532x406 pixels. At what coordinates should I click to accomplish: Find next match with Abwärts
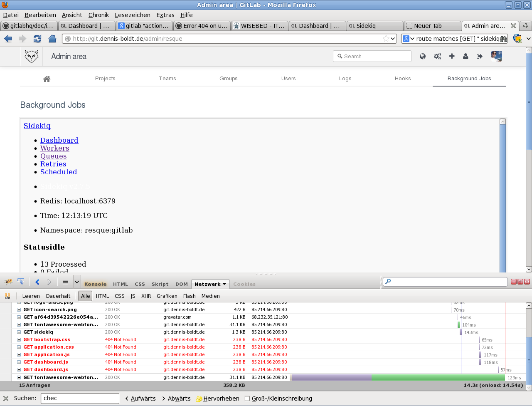click(176, 399)
